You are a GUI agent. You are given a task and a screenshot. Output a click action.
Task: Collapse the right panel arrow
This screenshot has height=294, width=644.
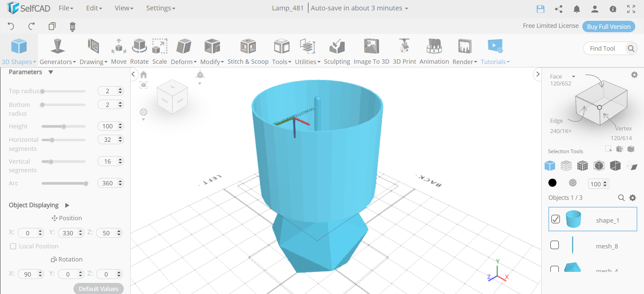[538, 74]
